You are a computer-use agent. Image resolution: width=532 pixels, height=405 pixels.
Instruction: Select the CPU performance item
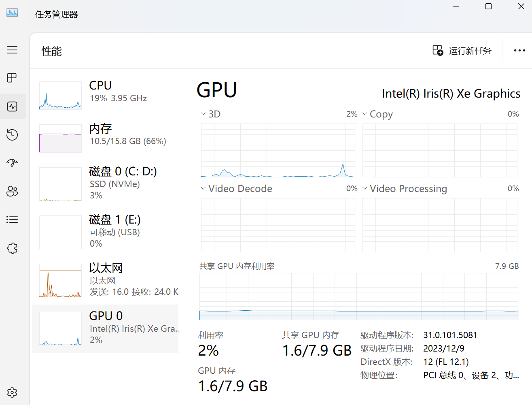point(105,95)
